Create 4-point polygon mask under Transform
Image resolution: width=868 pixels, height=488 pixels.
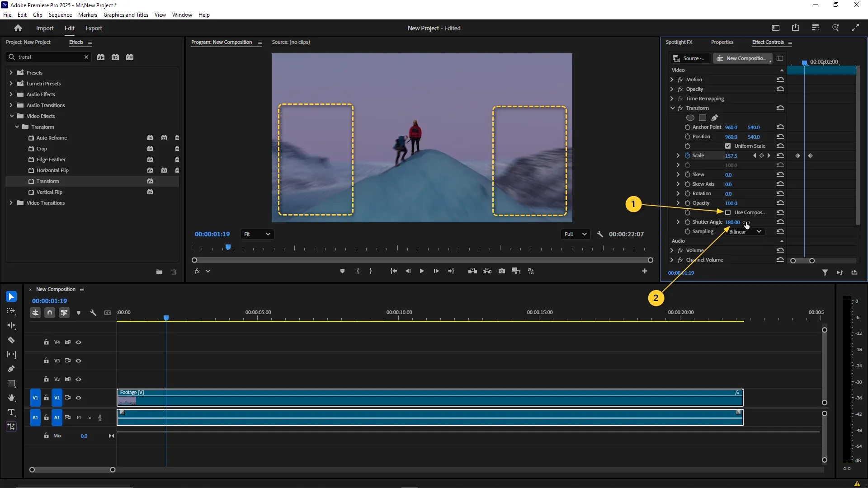click(x=703, y=118)
